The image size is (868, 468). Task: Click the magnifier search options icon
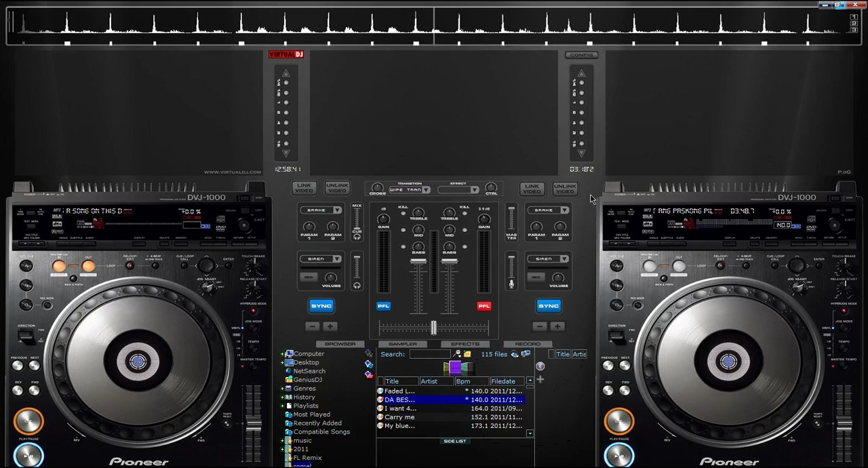[x=457, y=354]
